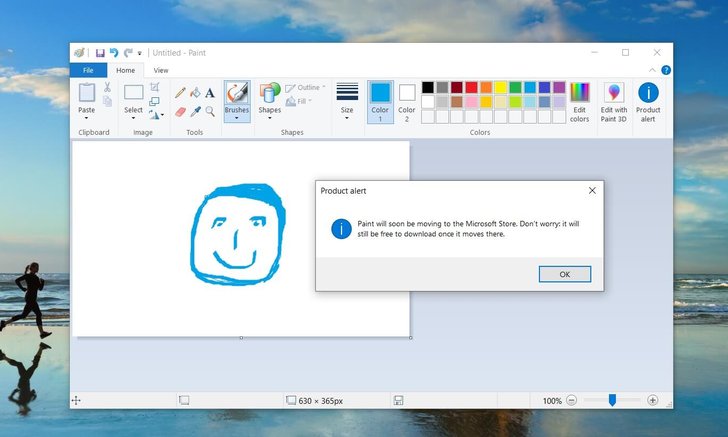Pick the yellow color swatch
This screenshot has height=437, width=728.
coord(500,87)
